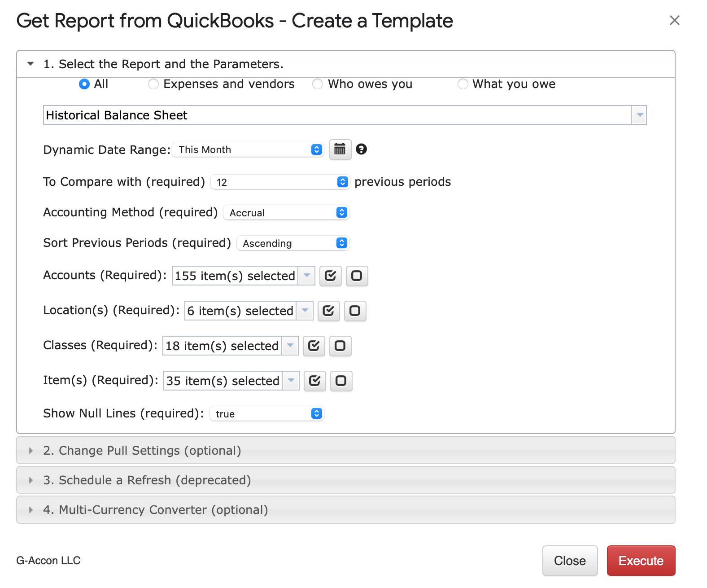The height and width of the screenshot is (588, 707).
Task: Click the red Execute button
Action: (x=641, y=561)
